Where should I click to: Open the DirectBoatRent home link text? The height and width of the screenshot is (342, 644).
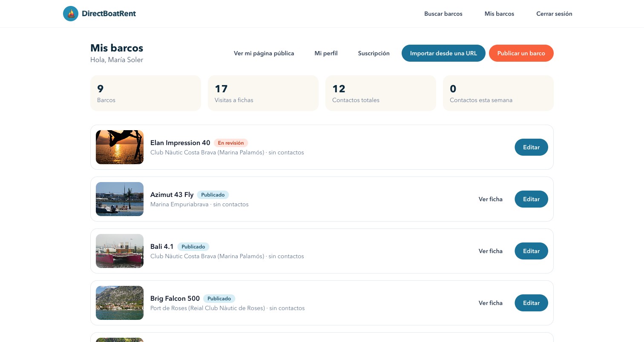click(109, 14)
